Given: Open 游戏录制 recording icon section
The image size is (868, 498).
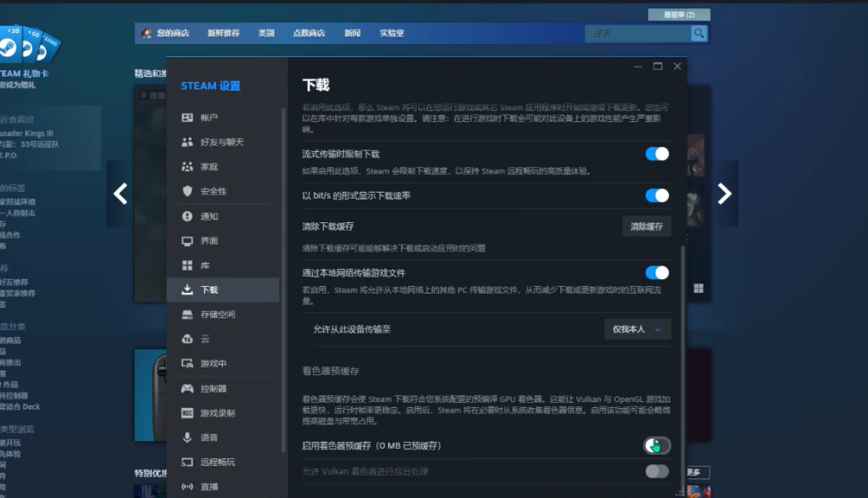Looking at the screenshot, I should pos(187,413).
